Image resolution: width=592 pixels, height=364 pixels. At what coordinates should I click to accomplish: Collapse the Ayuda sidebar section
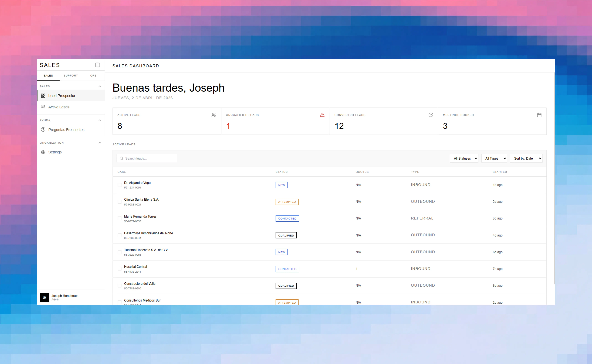(100, 120)
